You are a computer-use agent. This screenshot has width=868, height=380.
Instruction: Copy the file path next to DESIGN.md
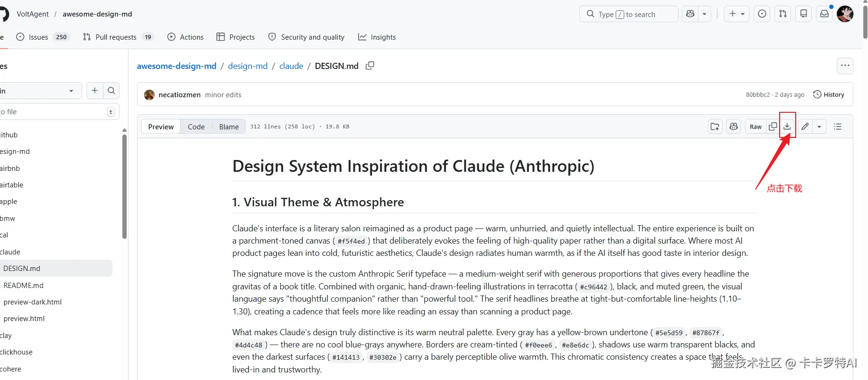pos(370,66)
